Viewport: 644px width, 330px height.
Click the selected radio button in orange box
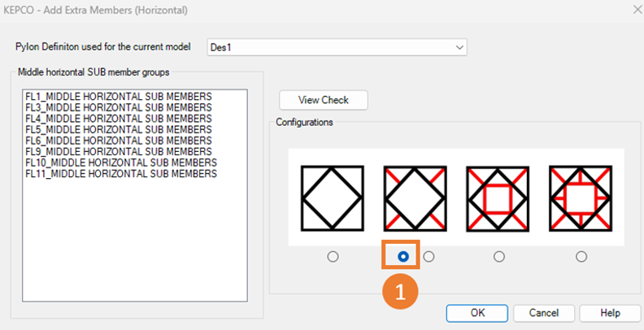(403, 256)
